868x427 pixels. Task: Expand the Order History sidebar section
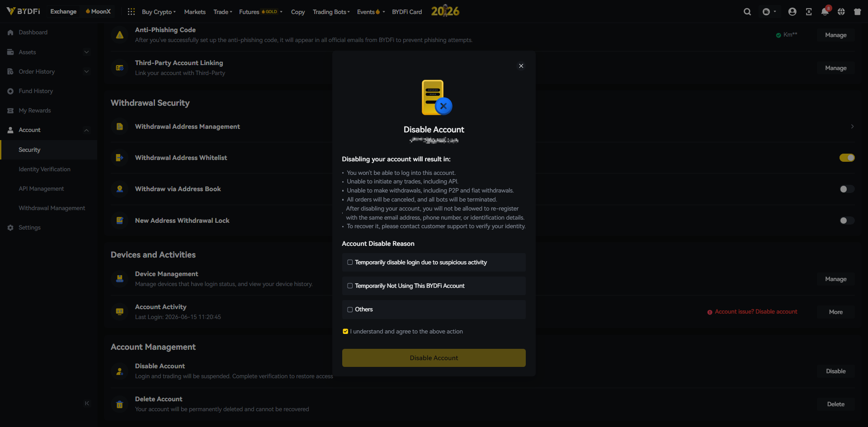tap(87, 72)
